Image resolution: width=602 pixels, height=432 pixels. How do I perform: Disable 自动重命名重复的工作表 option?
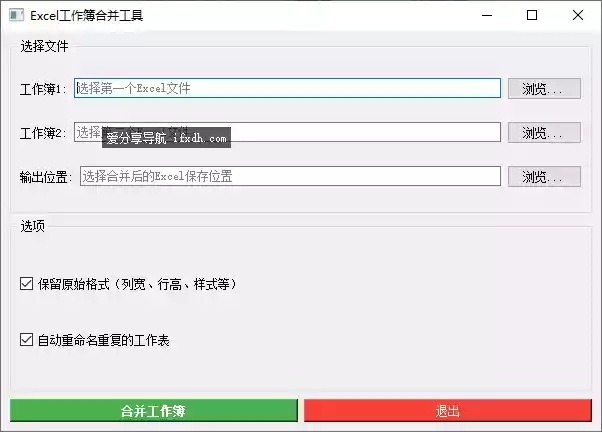tap(27, 340)
